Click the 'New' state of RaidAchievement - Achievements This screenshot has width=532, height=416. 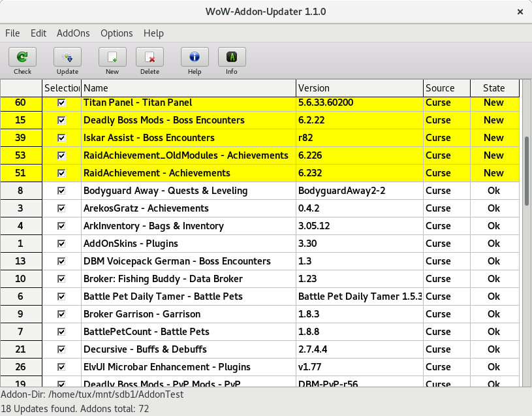[493, 173]
